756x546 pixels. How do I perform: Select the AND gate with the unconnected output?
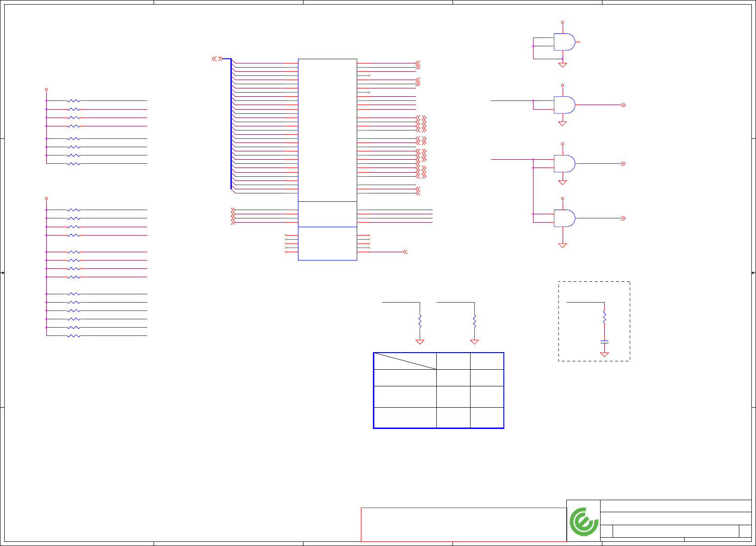(564, 42)
